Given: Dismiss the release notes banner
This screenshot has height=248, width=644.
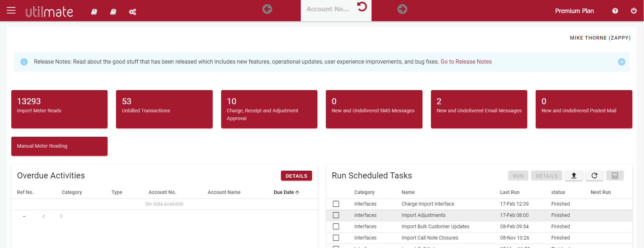Looking at the screenshot, I should [x=621, y=62].
